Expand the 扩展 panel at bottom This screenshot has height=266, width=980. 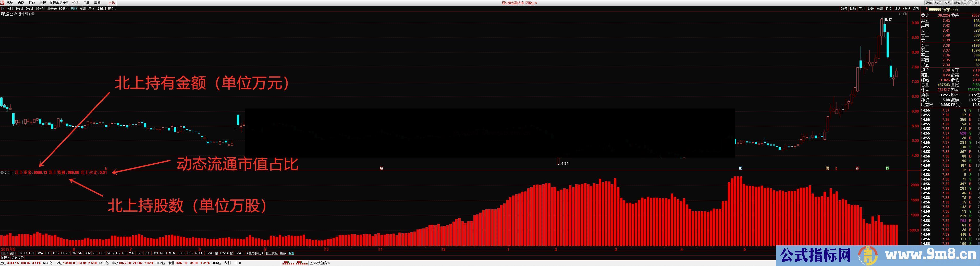[5, 258]
